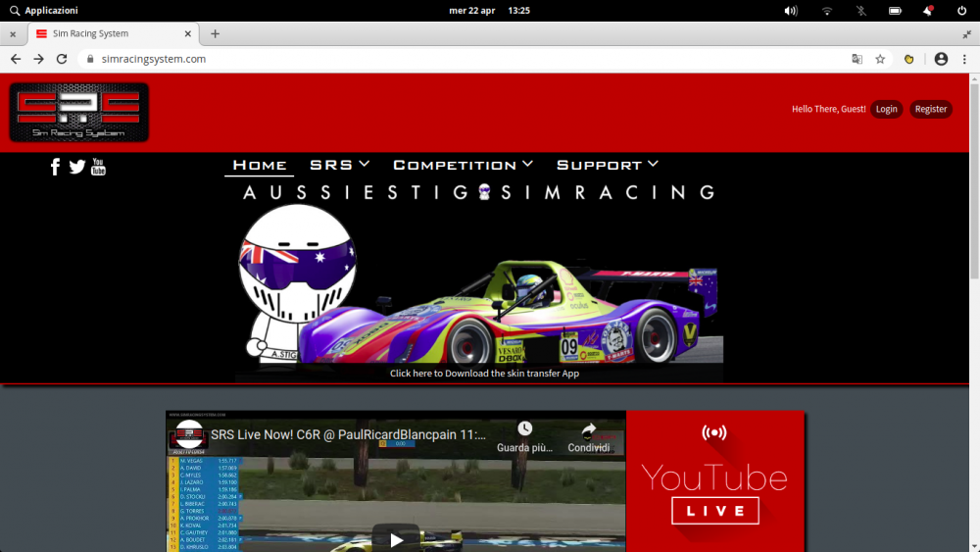Bookmark this page with the star icon
Screen dimensions: 980x552
tap(880, 59)
